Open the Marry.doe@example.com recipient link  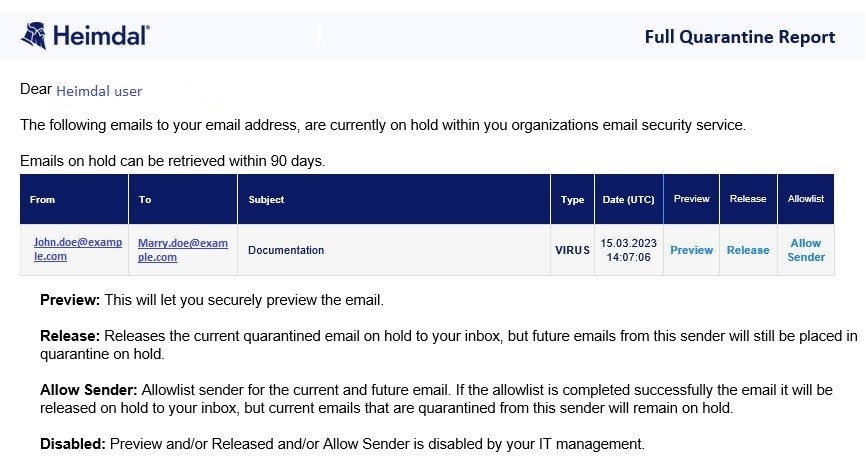pos(183,250)
